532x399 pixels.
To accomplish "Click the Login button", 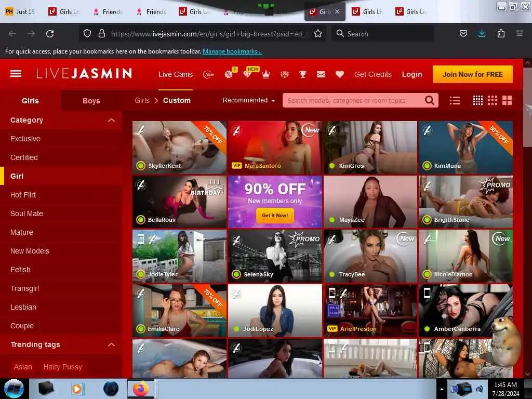I will coord(412,74).
